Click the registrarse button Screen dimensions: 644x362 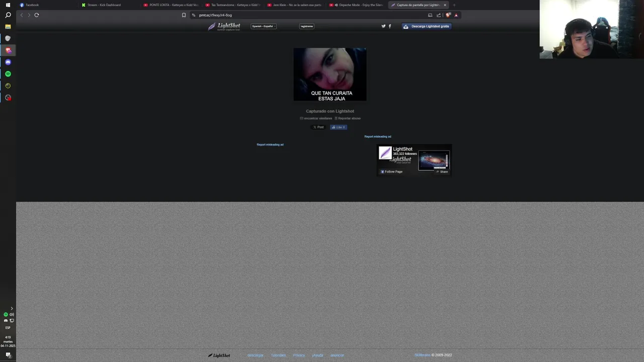click(306, 26)
